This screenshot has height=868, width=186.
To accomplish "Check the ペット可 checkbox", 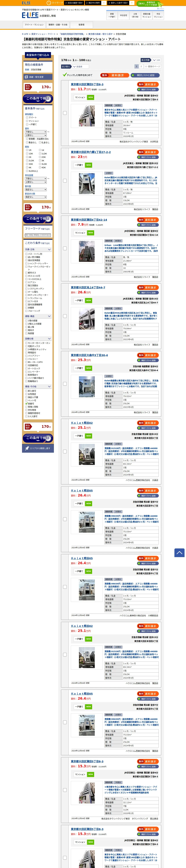I will point(26,400).
